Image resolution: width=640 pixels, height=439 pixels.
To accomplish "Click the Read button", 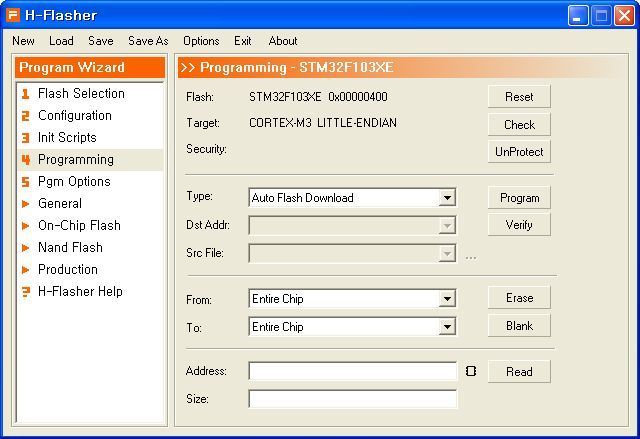I will point(519,371).
